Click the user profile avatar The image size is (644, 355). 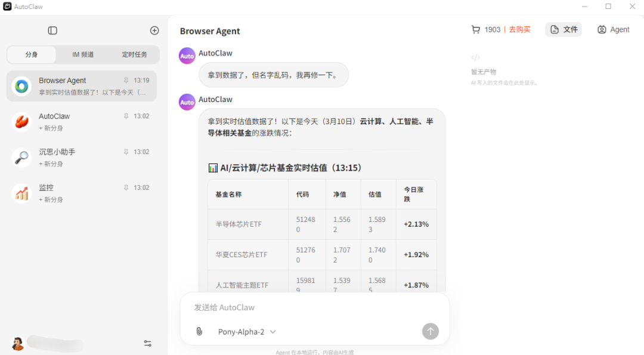(18, 344)
